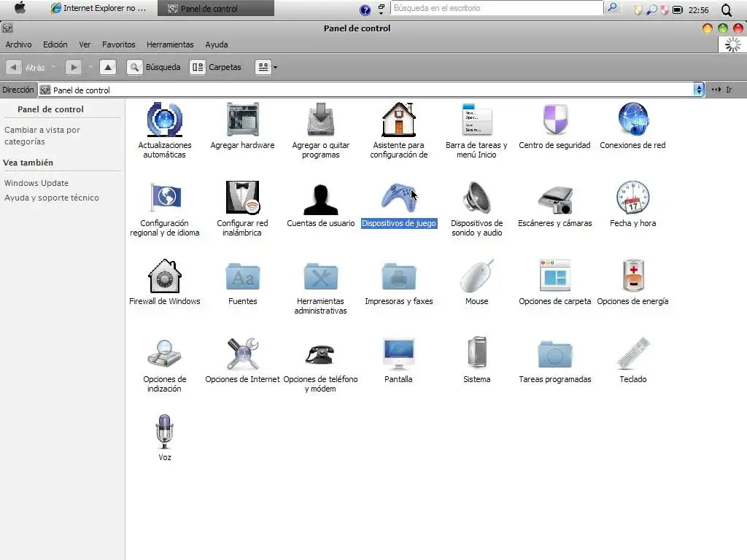Switch to Internet Explorer taskbar item
This screenshot has height=560, width=747.
point(99,8)
